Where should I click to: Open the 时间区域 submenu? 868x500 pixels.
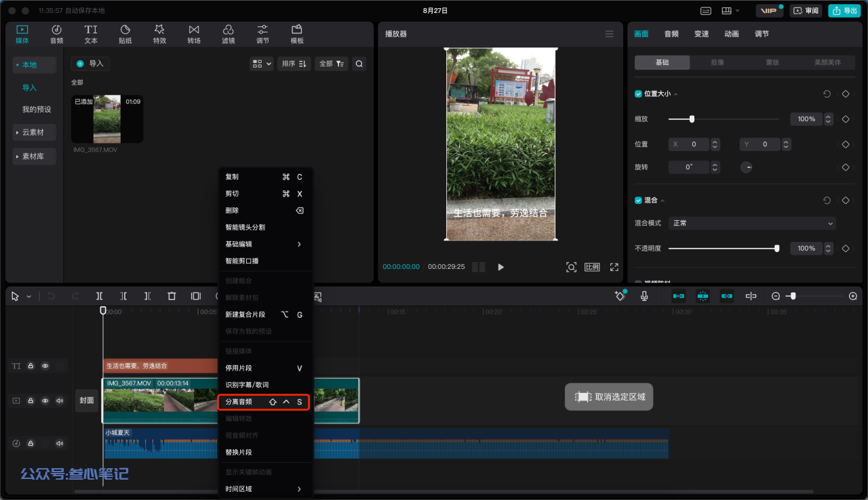265,489
